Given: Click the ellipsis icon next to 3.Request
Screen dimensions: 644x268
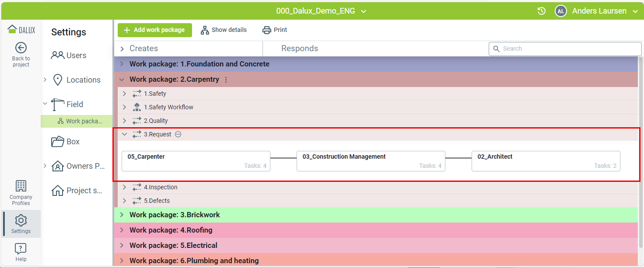Looking at the screenshot, I should (x=178, y=134).
